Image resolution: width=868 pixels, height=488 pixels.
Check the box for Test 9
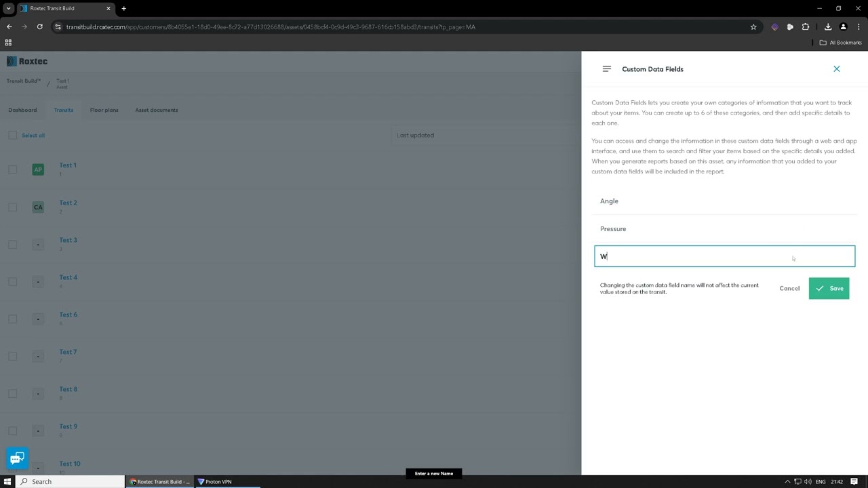click(x=13, y=430)
